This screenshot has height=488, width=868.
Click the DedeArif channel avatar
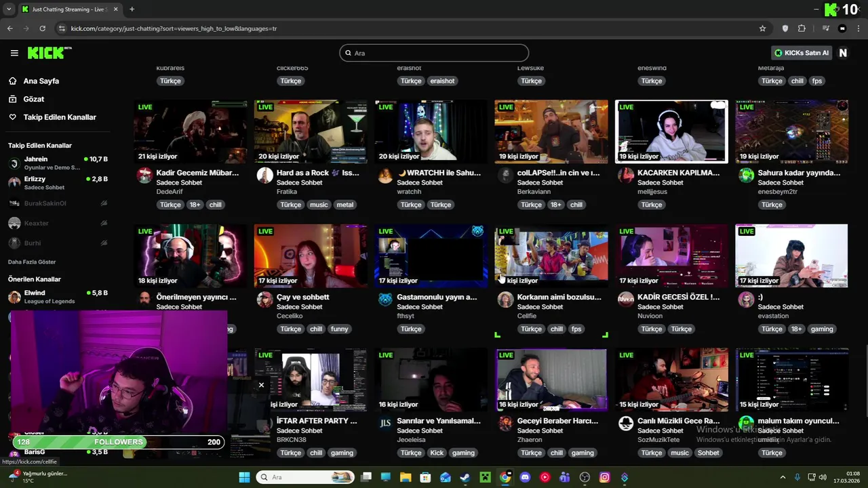point(144,176)
